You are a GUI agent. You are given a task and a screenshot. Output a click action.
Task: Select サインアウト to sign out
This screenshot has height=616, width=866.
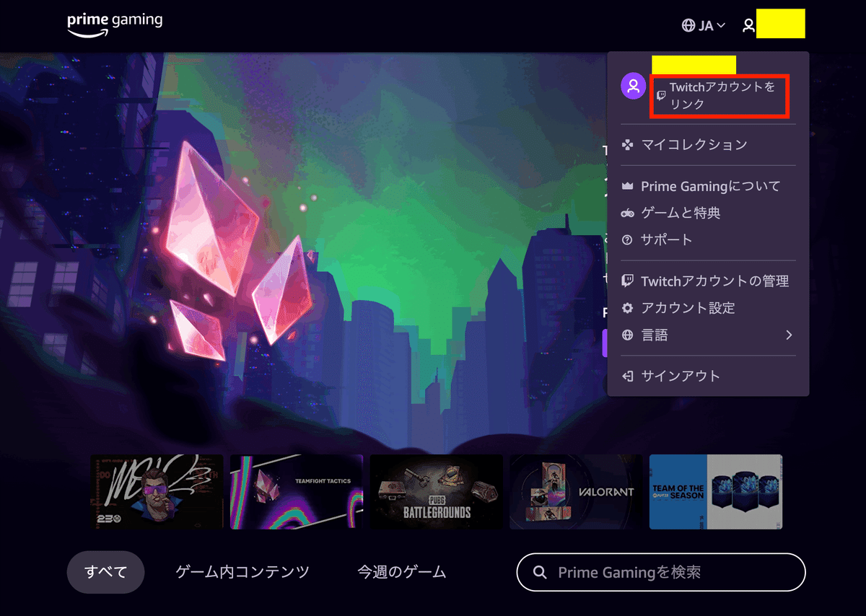(681, 376)
